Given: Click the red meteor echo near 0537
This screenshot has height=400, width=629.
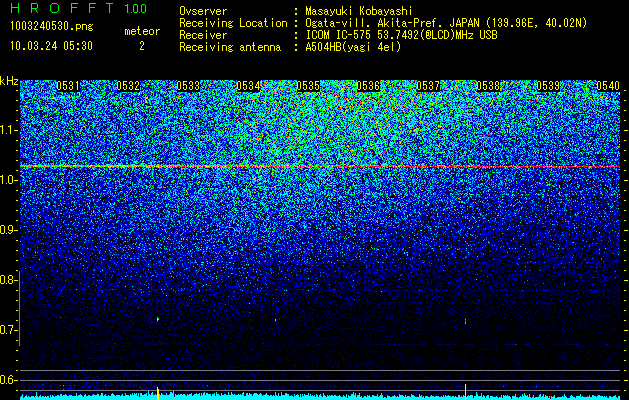Looking at the screenshot, I should pos(465,321).
